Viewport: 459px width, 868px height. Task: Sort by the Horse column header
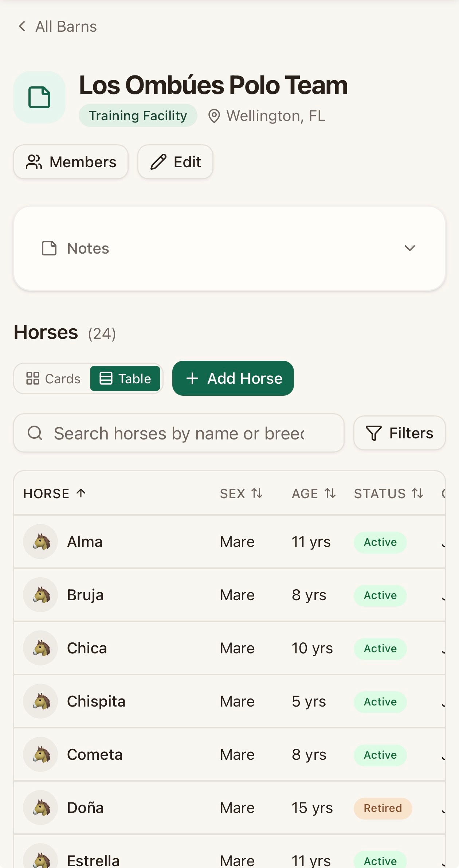coord(55,493)
